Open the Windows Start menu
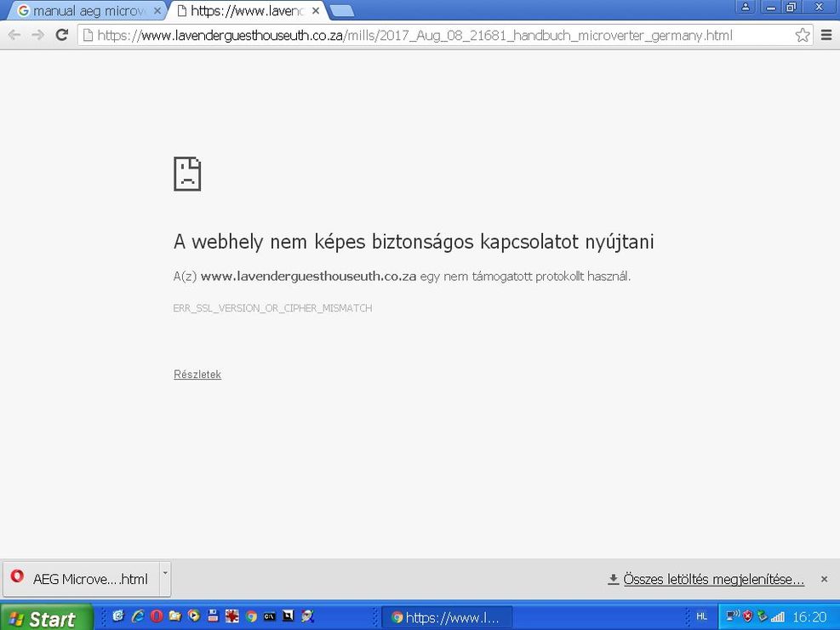840x630 pixels. [43, 618]
